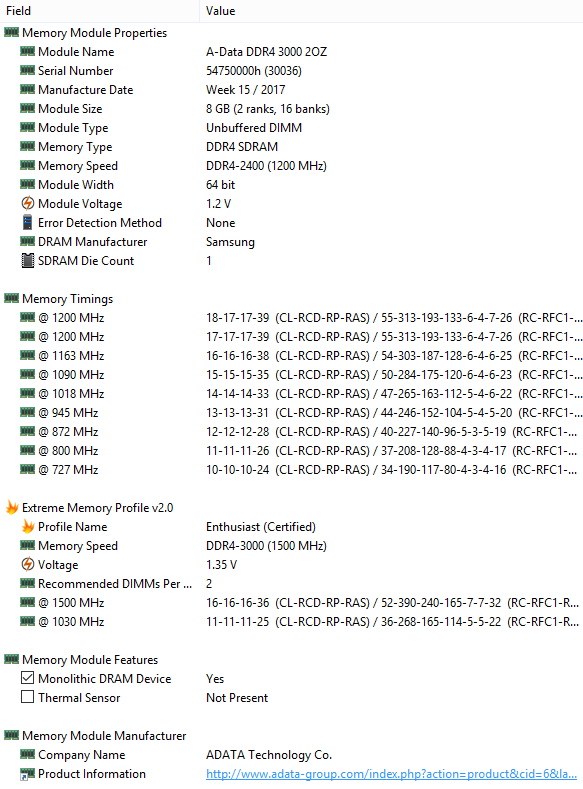The image size is (583, 789).
Task: Select the 18-17-17-39 timings row value
Action: click(x=394, y=318)
